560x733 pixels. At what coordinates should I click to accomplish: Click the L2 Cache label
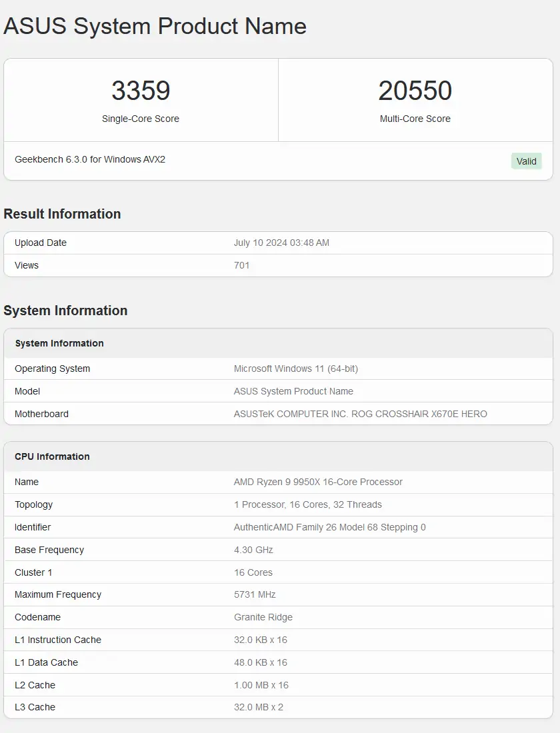(x=35, y=685)
